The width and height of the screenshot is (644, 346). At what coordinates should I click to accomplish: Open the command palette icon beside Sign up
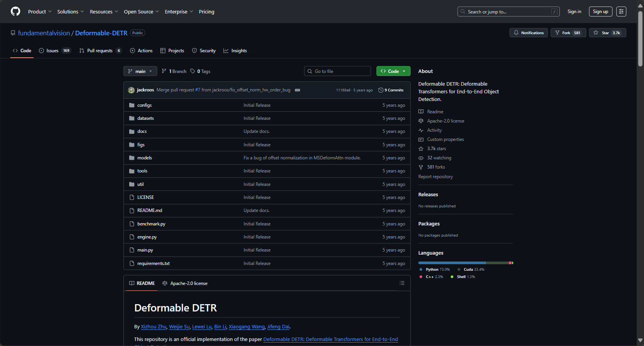pos(621,12)
